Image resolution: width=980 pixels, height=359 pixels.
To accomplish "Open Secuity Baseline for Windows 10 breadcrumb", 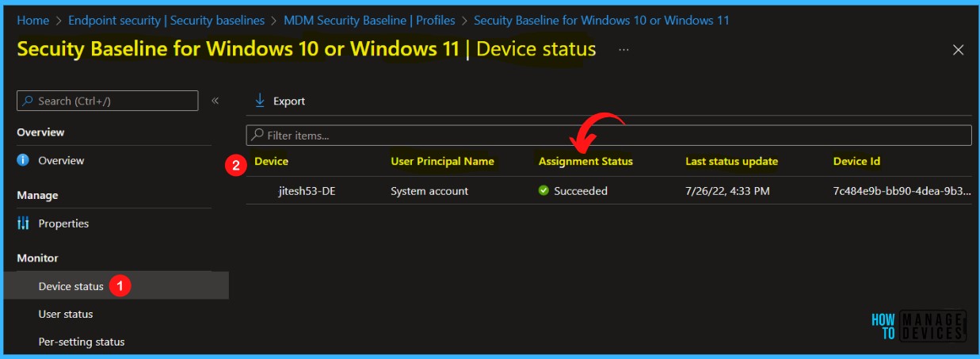I will click(601, 20).
